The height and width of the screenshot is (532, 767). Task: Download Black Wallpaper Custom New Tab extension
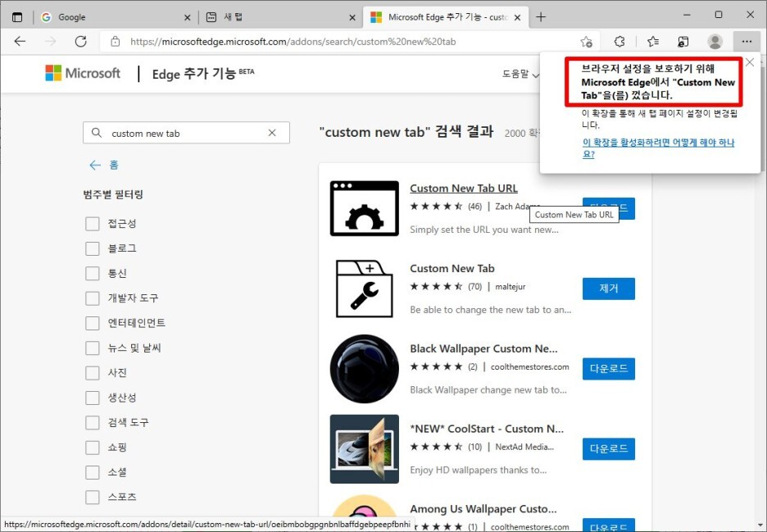[x=609, y=369]
